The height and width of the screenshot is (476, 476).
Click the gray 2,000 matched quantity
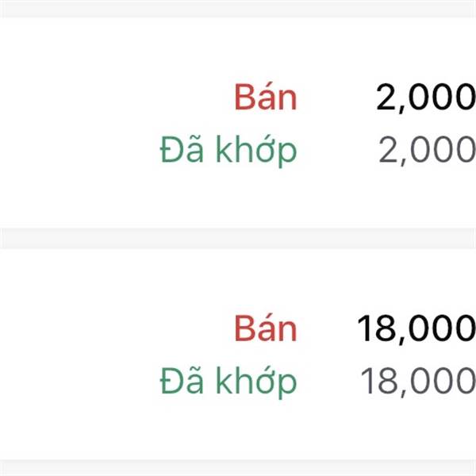pos(427,150)
